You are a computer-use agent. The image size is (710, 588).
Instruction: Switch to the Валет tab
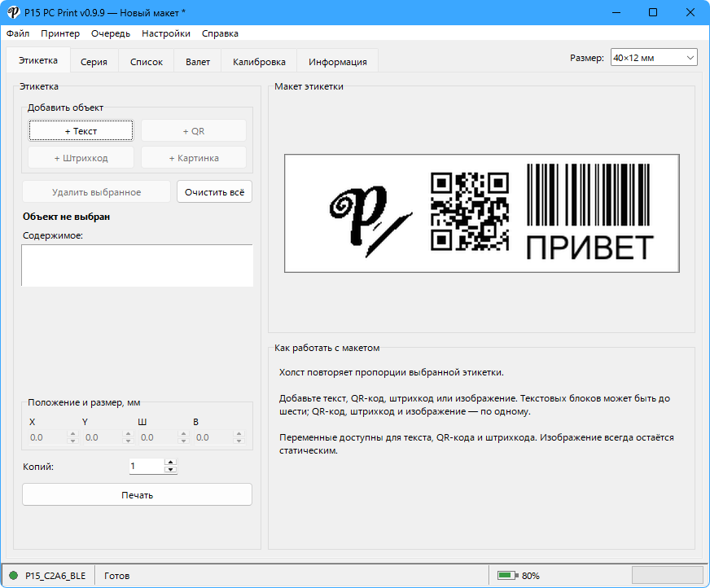click(x=197, y=62)
